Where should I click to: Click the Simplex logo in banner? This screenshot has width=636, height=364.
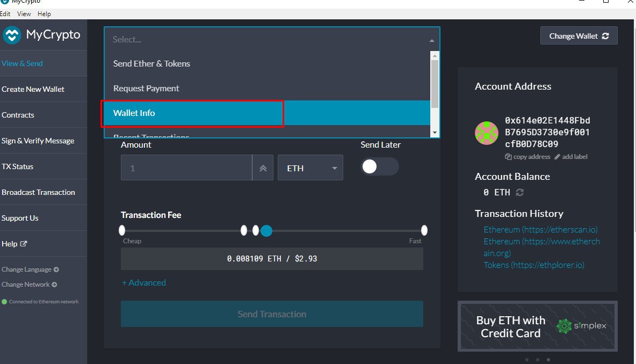tap(581, 326)
